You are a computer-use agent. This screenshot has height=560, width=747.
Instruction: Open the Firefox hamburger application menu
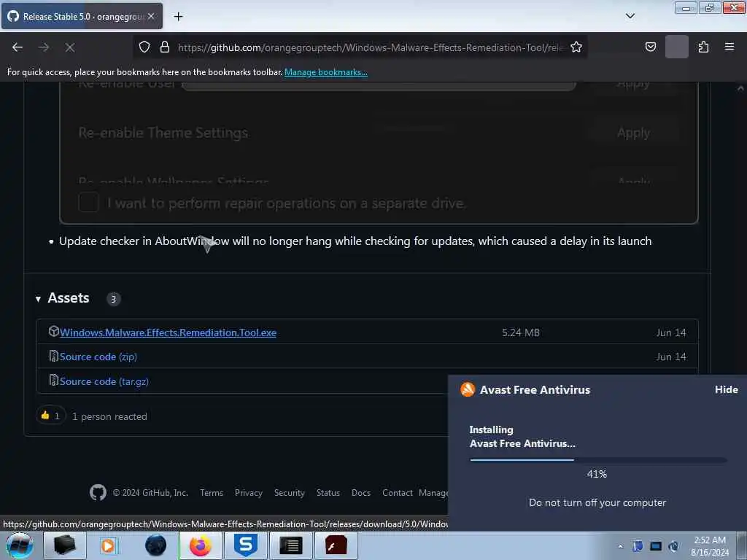(729, 47)
